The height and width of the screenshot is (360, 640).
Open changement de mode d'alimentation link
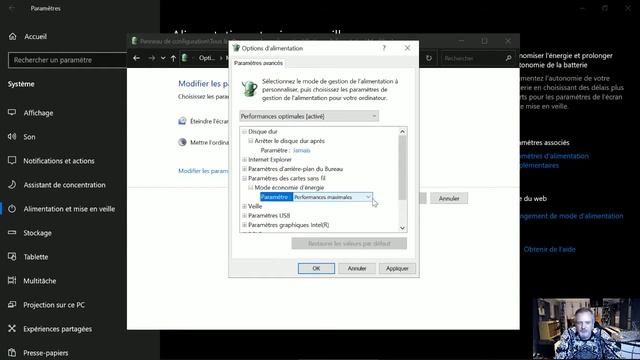pyautogui.click(x=571, y=216)
